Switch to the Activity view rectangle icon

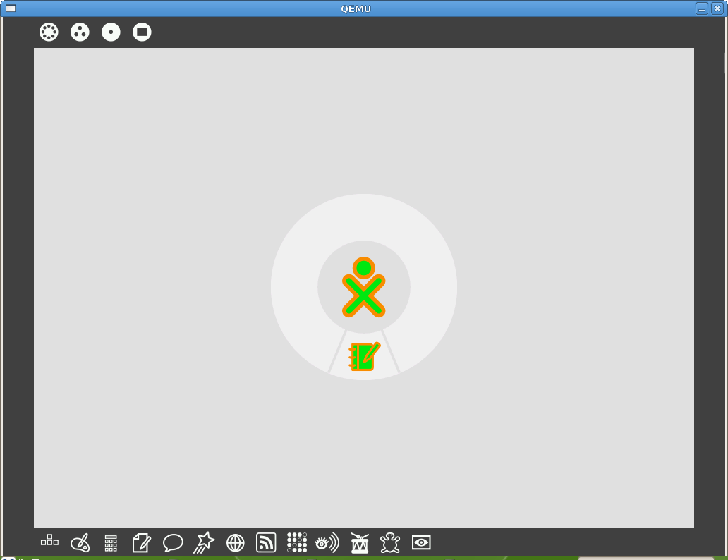142,32
